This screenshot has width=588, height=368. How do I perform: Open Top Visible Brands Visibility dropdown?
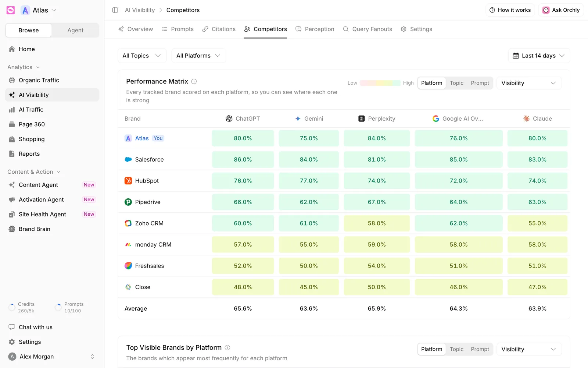tap(529, 349)
